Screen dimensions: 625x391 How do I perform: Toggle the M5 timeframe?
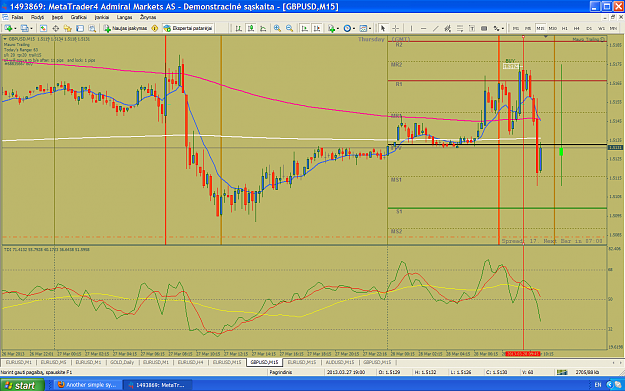tap(528, 28)
